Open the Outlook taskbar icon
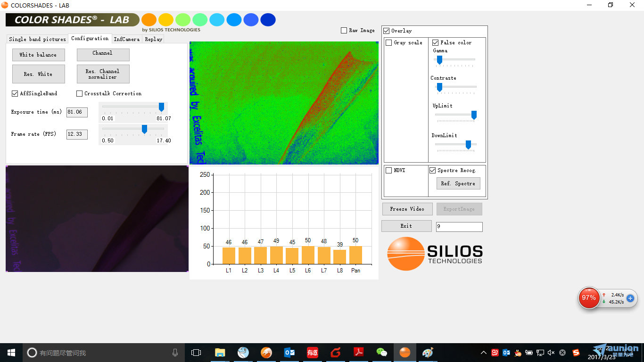The height and width of the screenshot is (362, 644). click(x=289, y=353)
